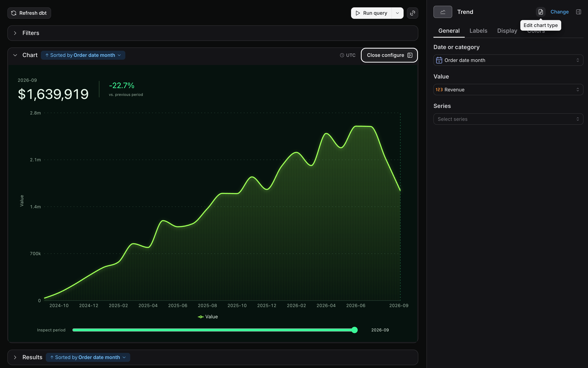Click the 123 numeric icon beside Revenue
Image resolution: width=588 pixels, height=368 pixels.
click(439, 90)
